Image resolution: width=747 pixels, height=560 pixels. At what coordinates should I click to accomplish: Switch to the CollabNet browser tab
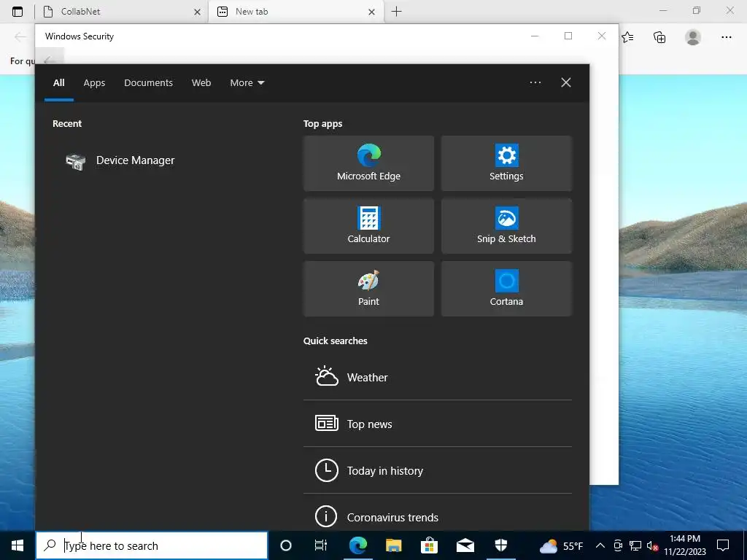coord(122,12)
